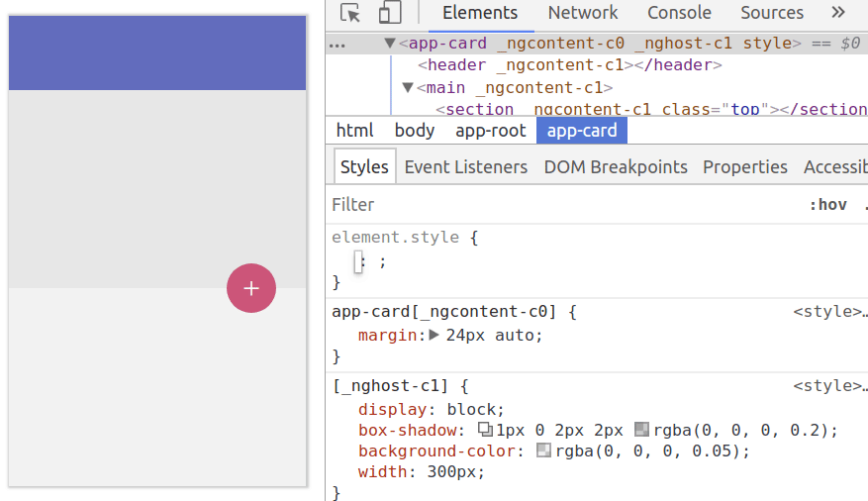
Task: Collapse the app-card DOM node
Action: (x=390, y=44)
